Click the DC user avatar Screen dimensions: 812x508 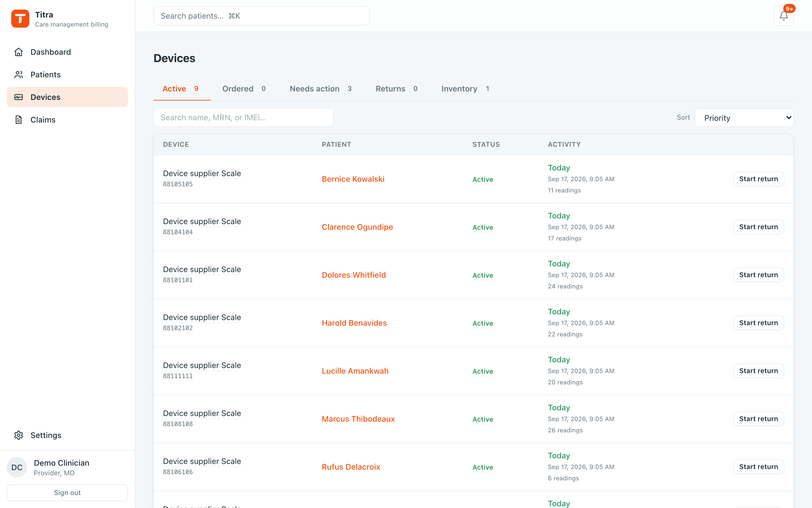tap(17, 467)
